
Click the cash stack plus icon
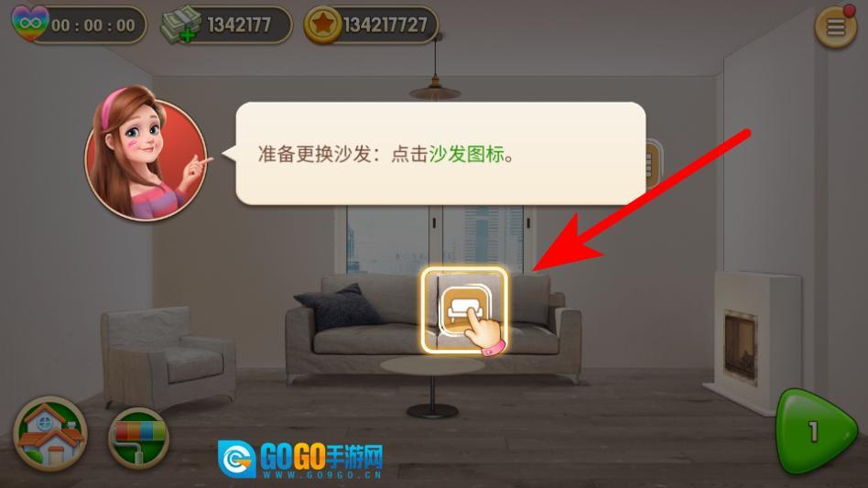click(x=180, y=25)
